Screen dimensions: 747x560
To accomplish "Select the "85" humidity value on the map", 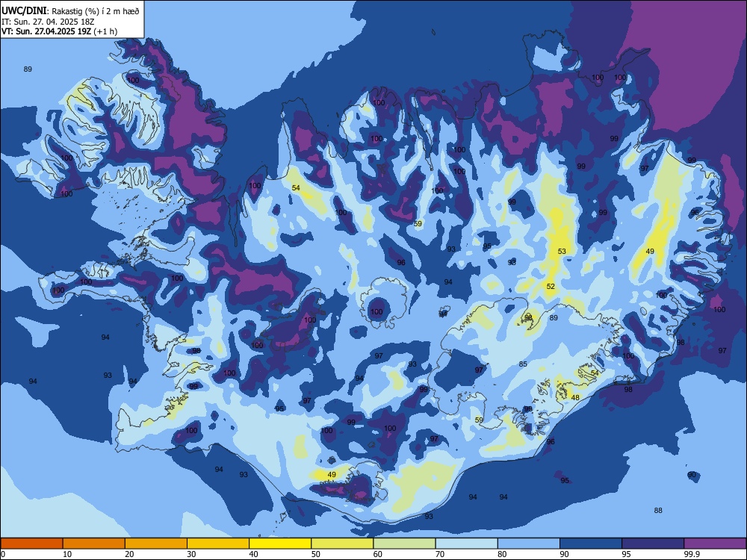I will (523, 364).
